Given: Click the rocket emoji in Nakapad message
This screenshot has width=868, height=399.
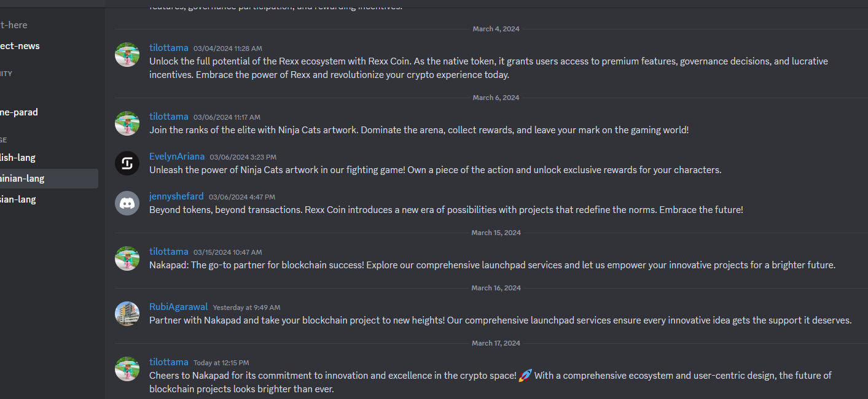Looking at the screenshot, I should click(x=525, y=375).
